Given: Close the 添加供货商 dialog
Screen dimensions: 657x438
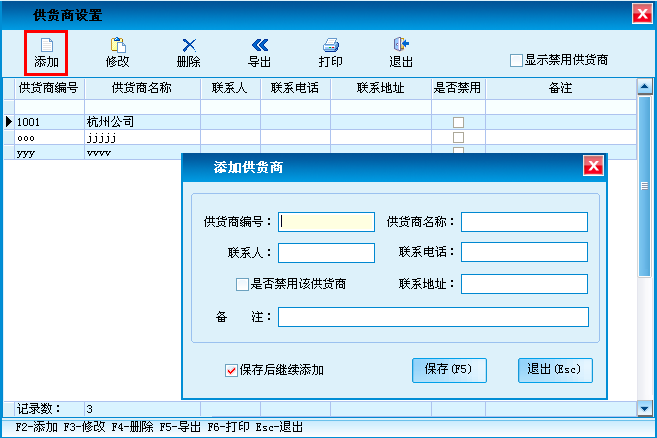Looking at the screenshot, I should [592, 167].
